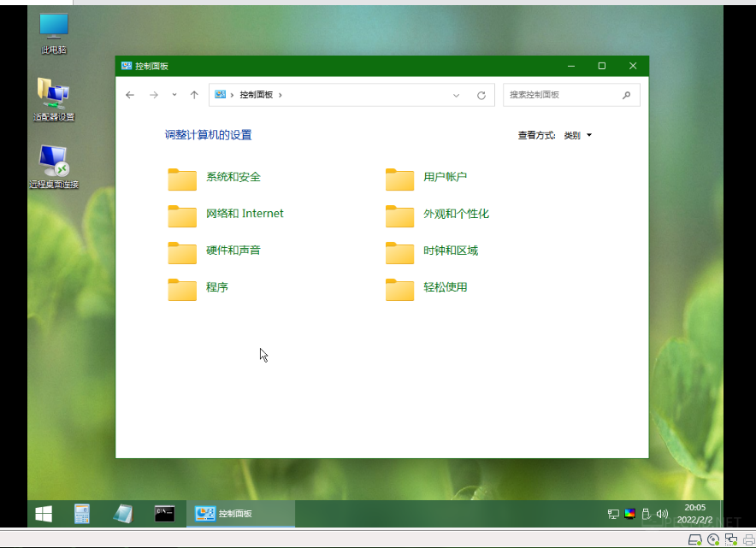Click the VM network adapter status icon

coord(731,540)
